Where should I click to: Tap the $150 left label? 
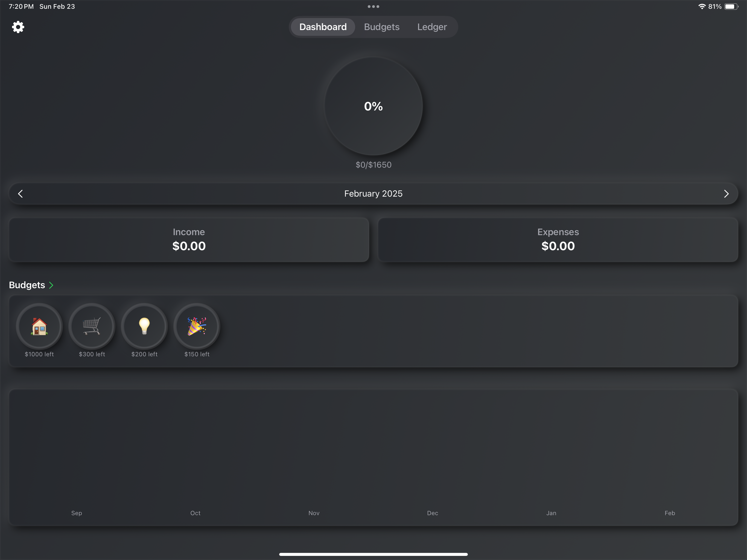[197, 354]
